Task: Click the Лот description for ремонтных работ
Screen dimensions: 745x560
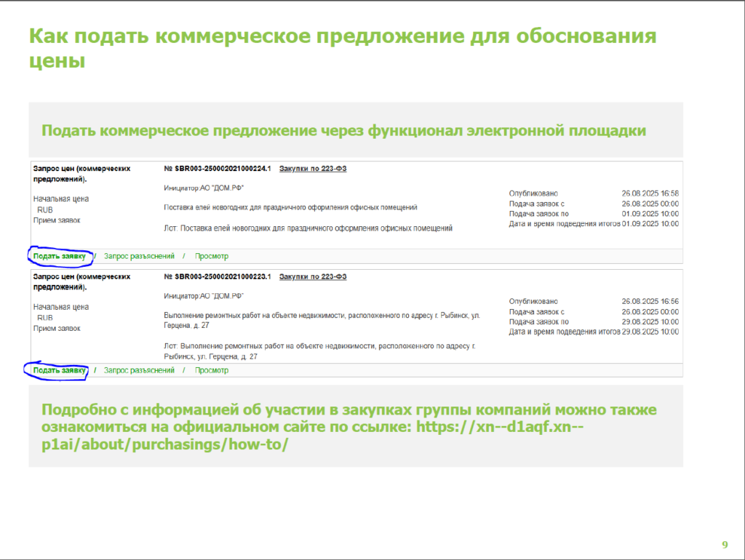Action: click(319, 347)
